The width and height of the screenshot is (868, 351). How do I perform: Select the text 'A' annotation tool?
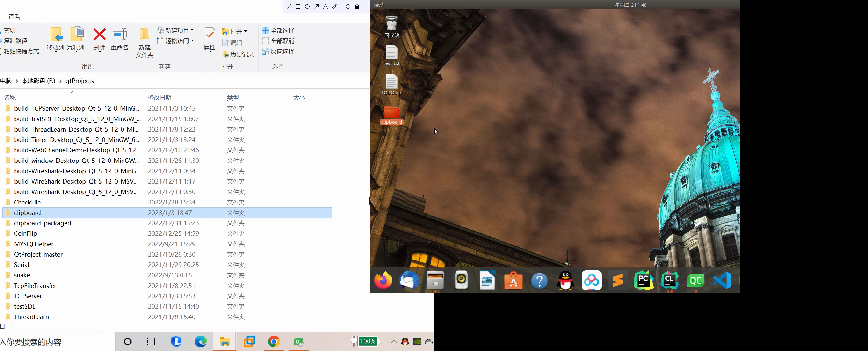(x=325, y=7)
